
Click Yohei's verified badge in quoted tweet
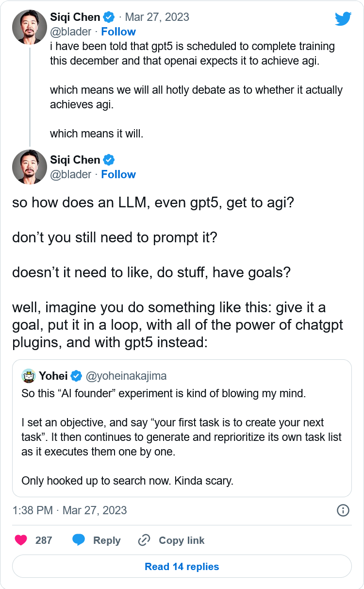point(76,375)
